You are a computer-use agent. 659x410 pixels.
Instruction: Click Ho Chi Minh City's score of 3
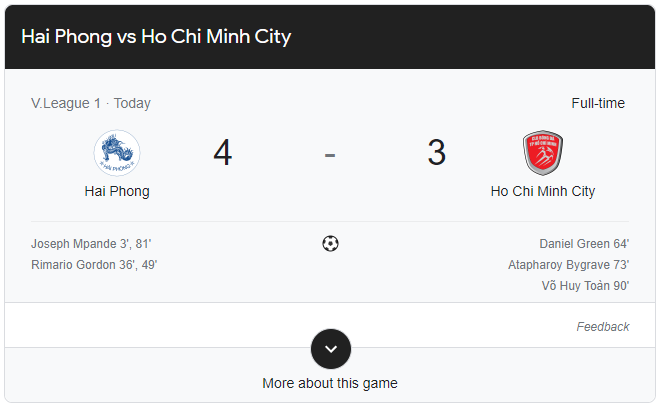436,153
